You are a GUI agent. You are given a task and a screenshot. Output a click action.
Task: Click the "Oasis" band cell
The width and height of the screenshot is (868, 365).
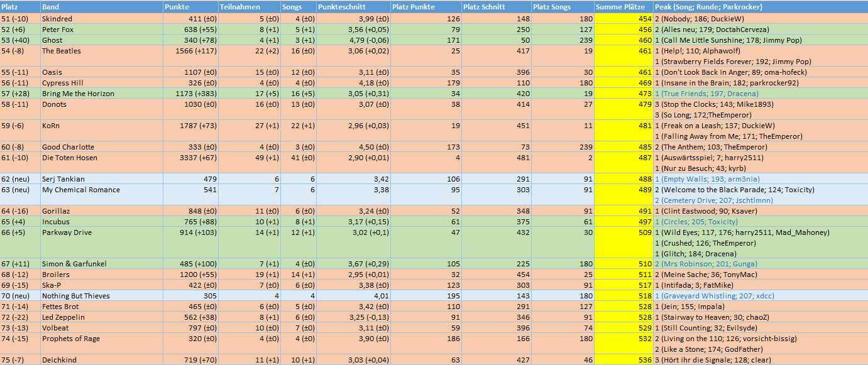click(101, 72)
